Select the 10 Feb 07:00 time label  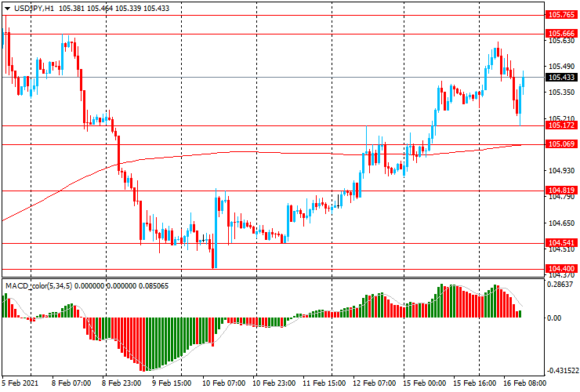[x=224, y=383]
